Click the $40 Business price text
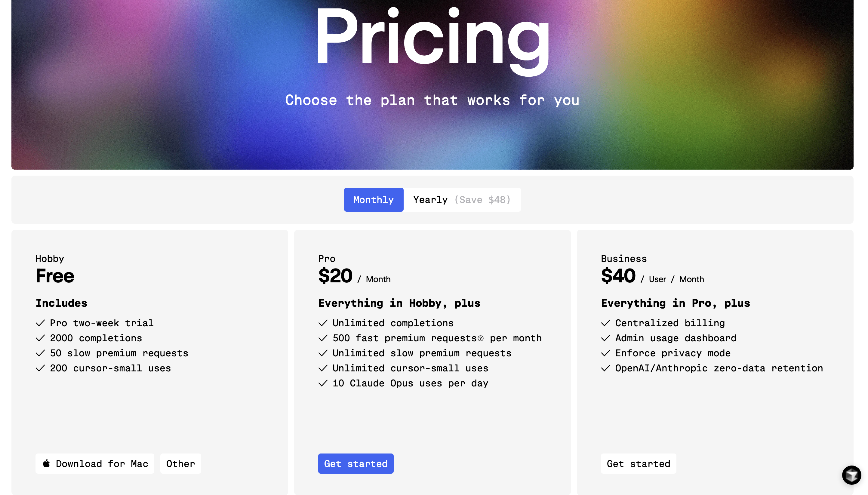The width and height of the screenshot is (868, 495). click(x=618, y=276)
